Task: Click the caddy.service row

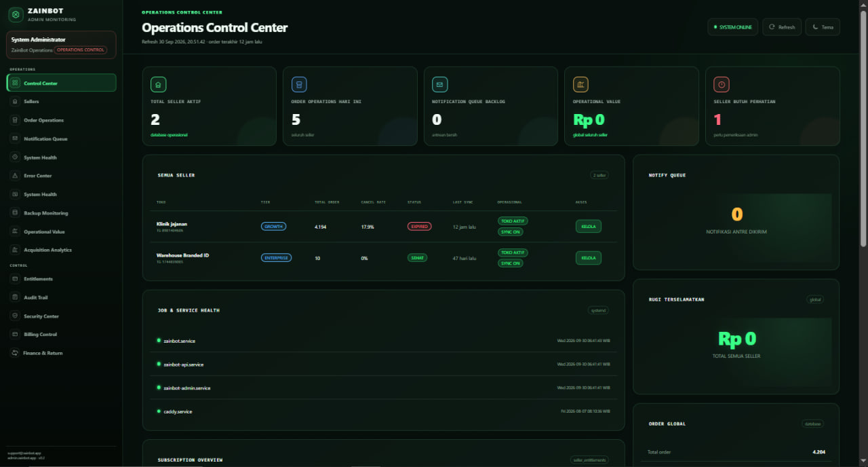Action: coord(383,411)
